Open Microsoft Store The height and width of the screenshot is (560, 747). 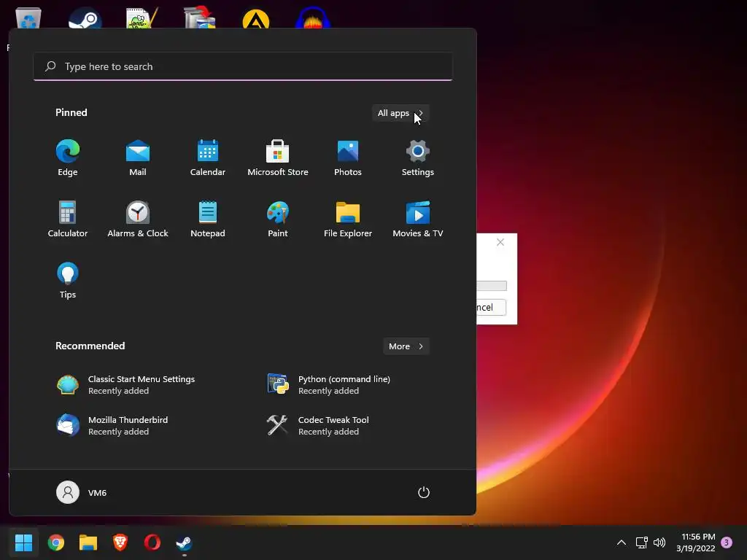[x=278, y=158]
